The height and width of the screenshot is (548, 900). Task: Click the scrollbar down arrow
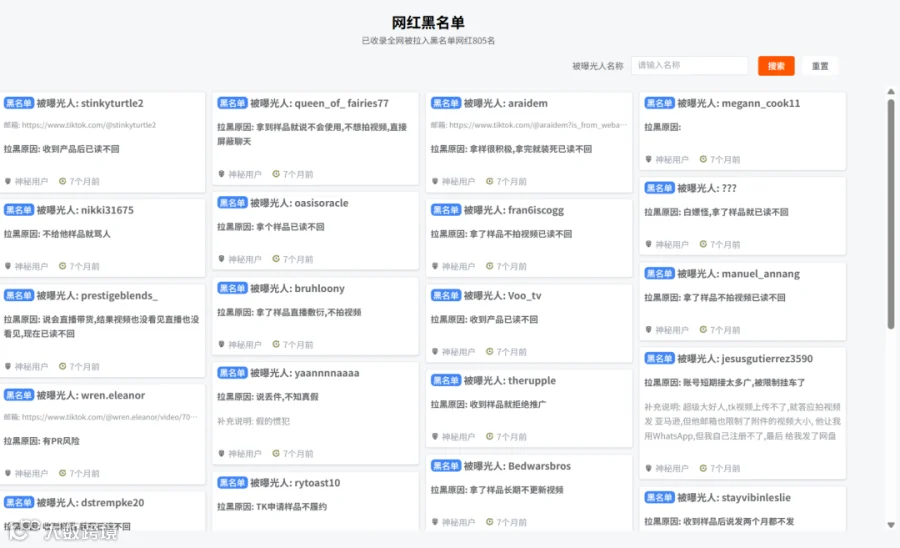click(891, 524)
